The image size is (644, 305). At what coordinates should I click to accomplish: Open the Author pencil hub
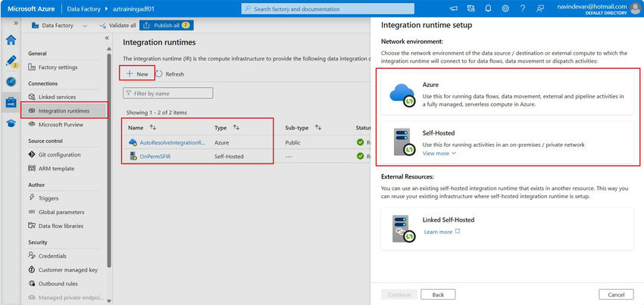tap(11, 61)
